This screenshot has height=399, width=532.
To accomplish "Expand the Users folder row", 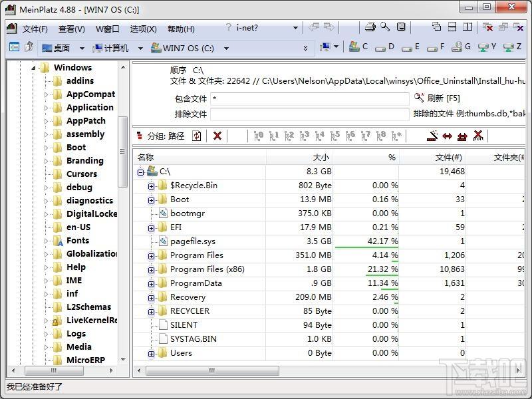I will (152, 354).
